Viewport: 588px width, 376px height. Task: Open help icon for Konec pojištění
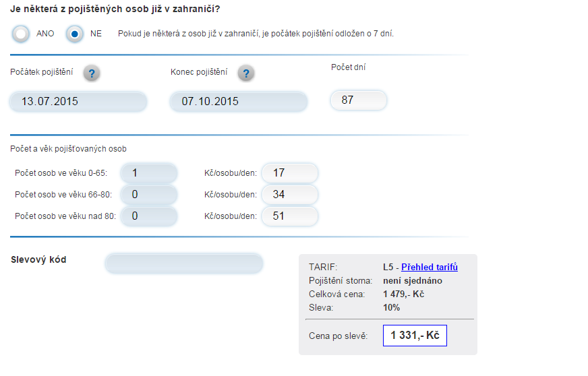tap(246, 73)
